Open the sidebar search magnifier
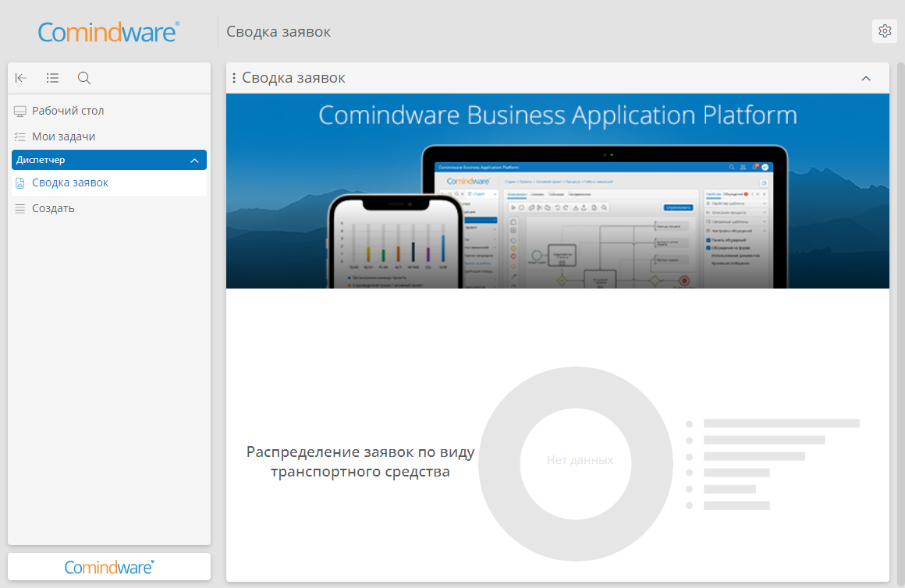The image size is (905, 588). pyautogui.click(x=84, y=78)
